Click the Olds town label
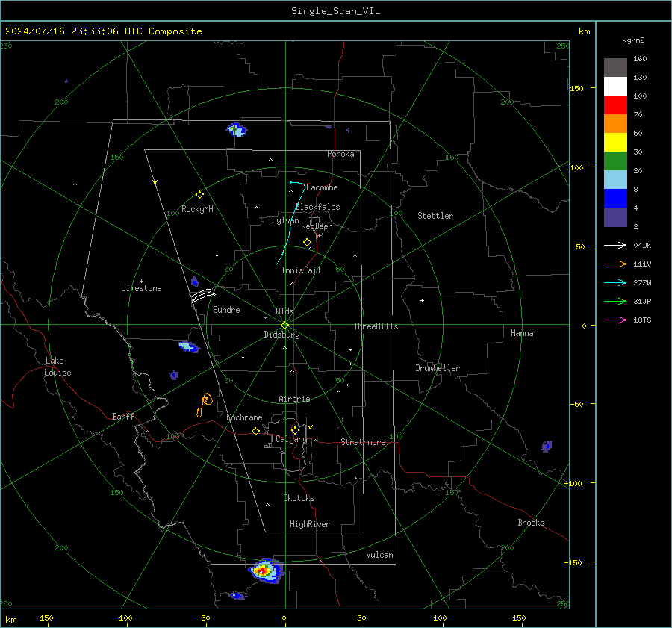672x628 pixels. [x=284, y=311]
